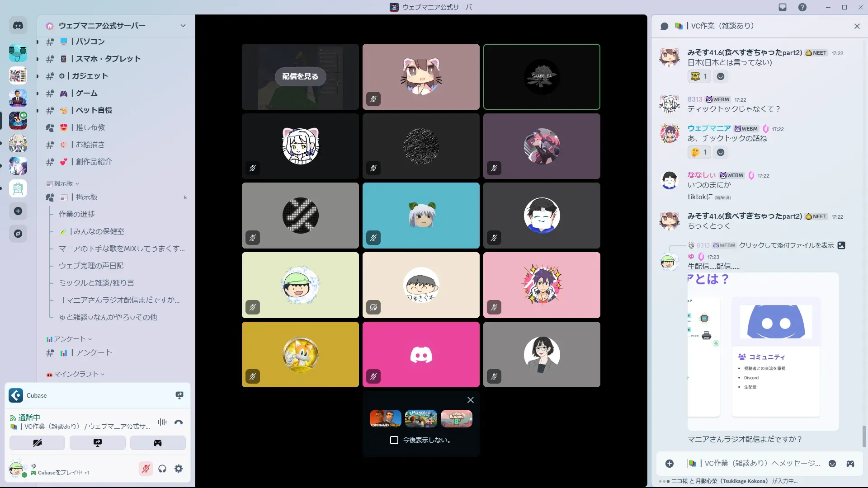Open the 作業の進捗 thread

point(77,214)
